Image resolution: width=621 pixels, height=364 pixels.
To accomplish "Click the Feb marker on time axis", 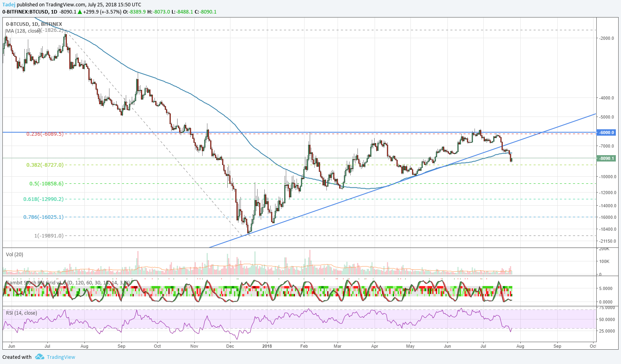I will click(304, 346).
